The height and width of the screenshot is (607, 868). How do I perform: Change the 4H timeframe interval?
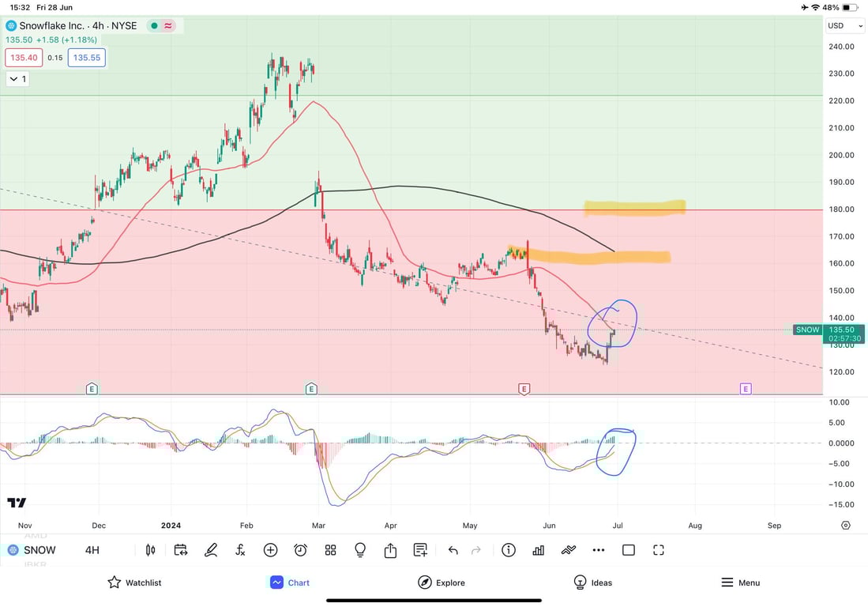point(92,550)
